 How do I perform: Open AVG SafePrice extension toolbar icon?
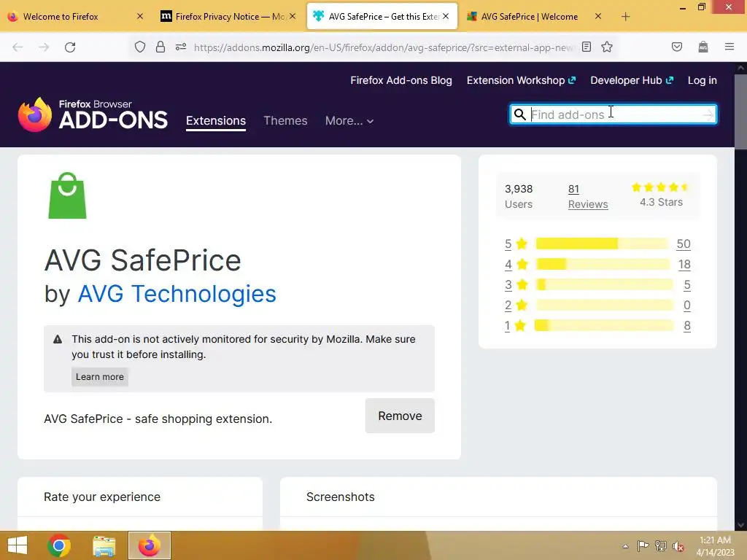pos(703,47)
